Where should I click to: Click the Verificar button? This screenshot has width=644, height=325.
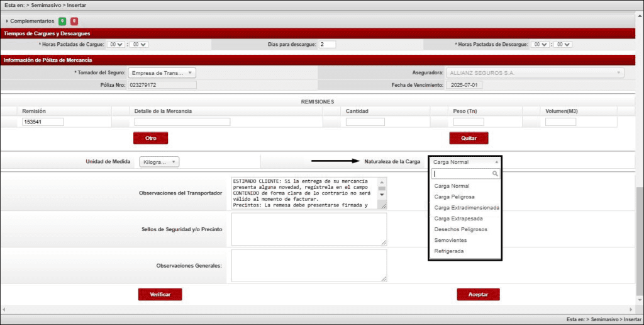pos(160,294)
